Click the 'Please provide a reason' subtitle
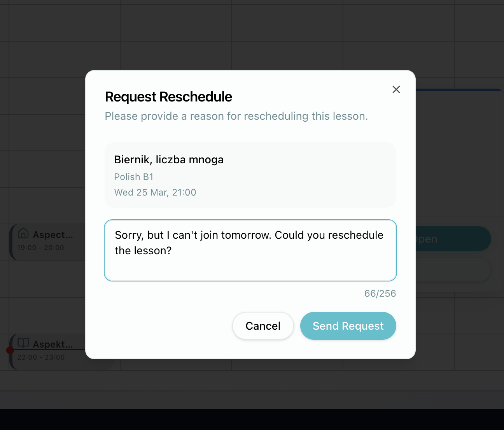 pyautogui.click(x=236, y=116)
